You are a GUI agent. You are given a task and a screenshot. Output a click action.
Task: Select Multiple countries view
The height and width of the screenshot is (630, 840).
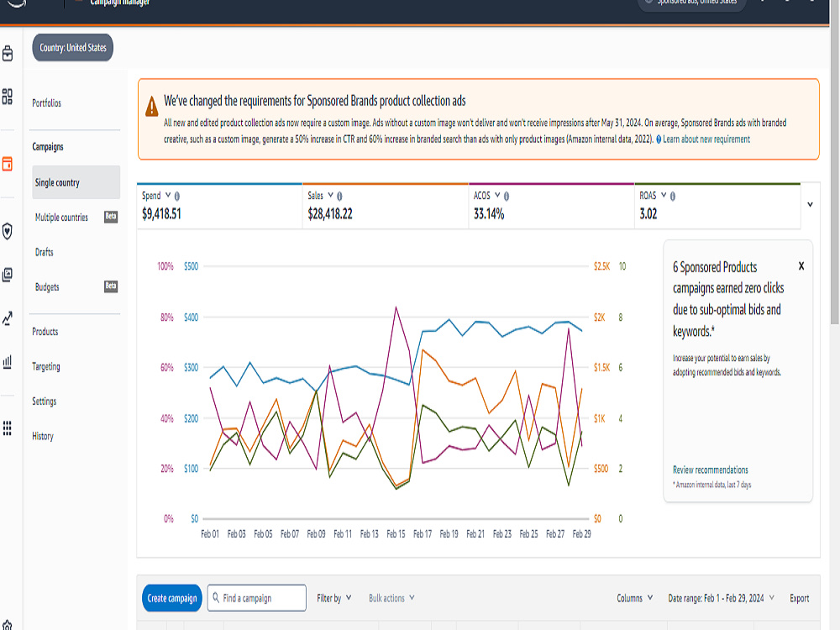(x=61, y=217)
